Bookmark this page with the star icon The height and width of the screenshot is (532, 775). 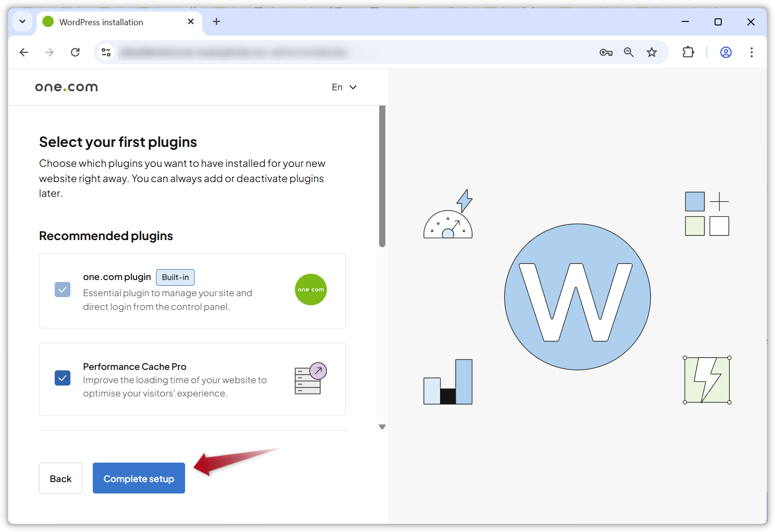coord(651,52)
